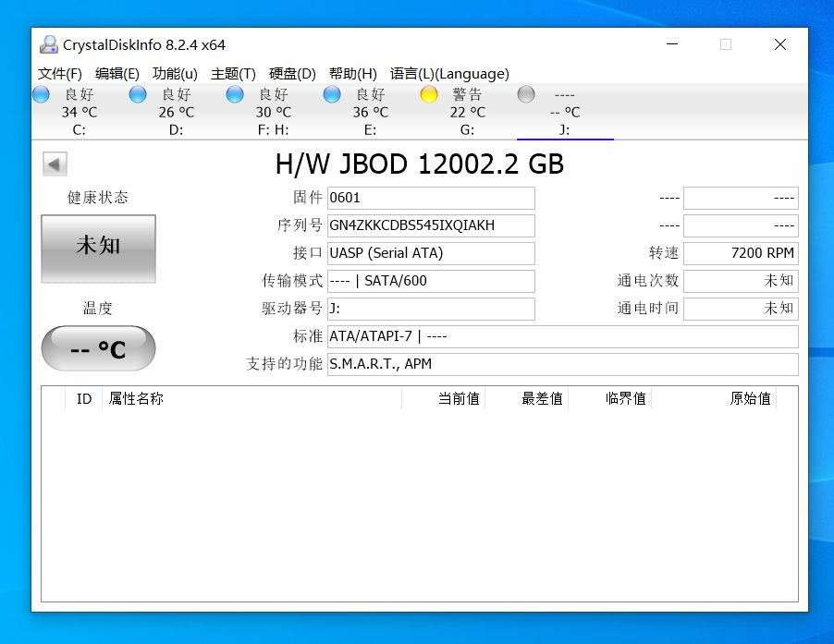Click the 温度 label
Viewport: 834px width, 644px height.
pos(98,309)
